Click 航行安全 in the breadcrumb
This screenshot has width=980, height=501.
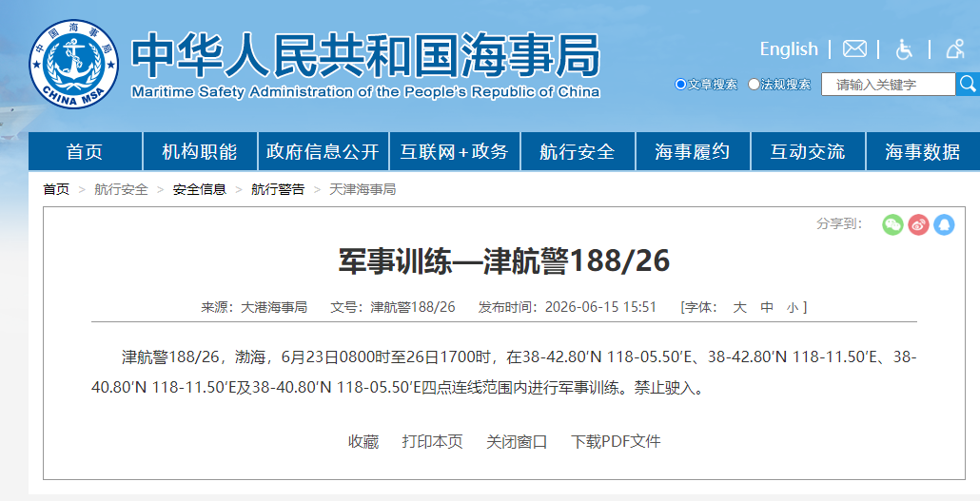click(x=121, y=189)
